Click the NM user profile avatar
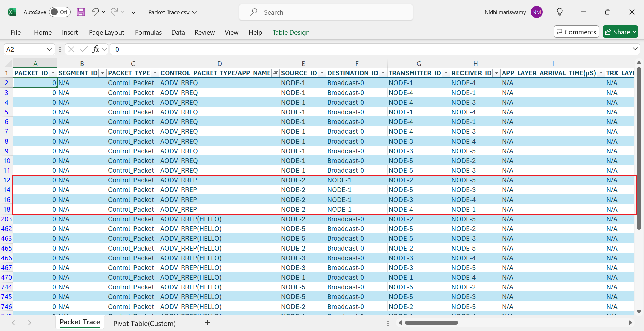Image resolution: width=644 pixels, height=331 pixels. 536,12
